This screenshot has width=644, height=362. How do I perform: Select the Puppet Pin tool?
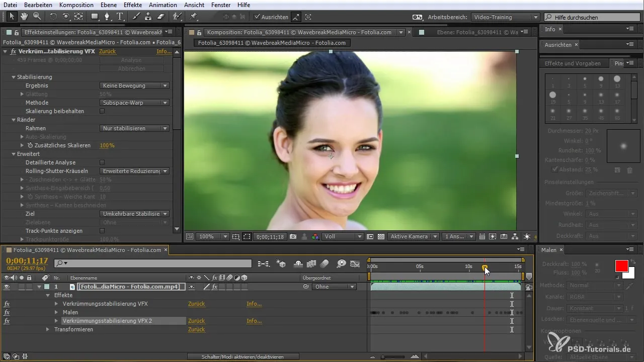[194, 17]
